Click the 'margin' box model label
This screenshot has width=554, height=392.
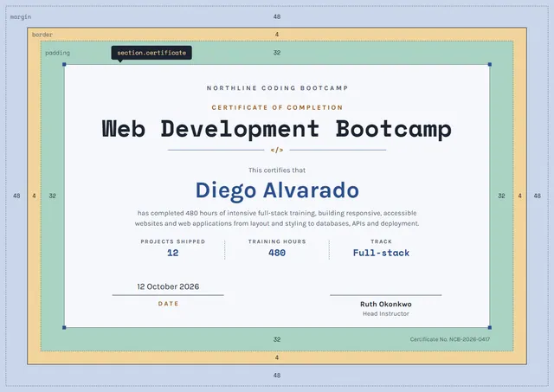click(21, 17)
